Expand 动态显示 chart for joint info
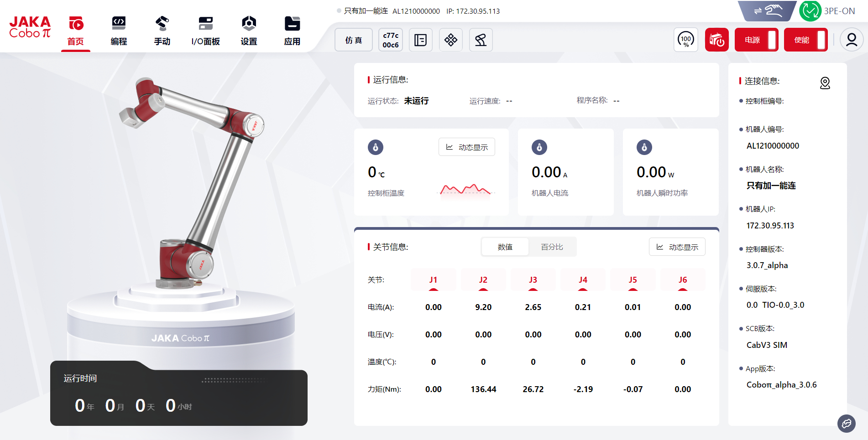 click(677, 247)
